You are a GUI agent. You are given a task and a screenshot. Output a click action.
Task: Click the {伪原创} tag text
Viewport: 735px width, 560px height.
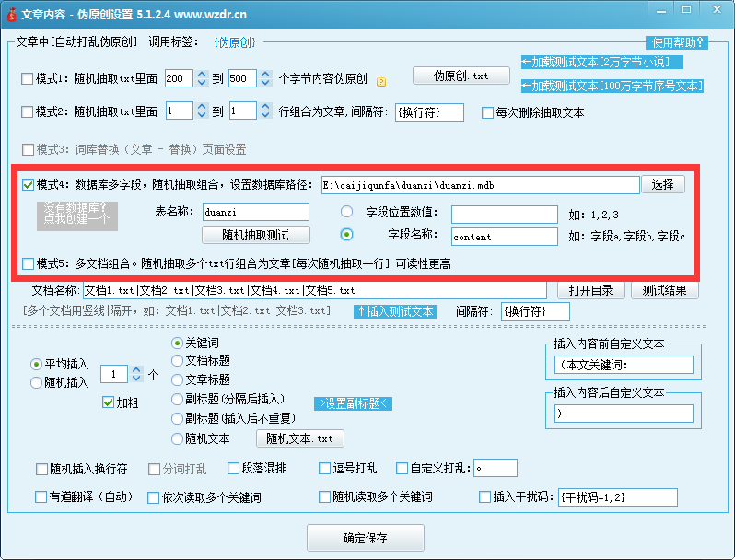(235, 42)
